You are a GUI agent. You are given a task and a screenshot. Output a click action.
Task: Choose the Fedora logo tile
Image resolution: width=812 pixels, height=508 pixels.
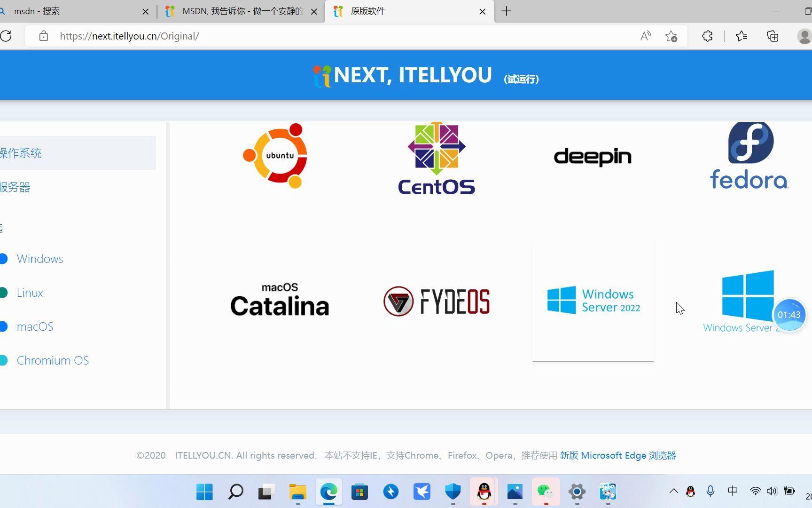(749, 156)
